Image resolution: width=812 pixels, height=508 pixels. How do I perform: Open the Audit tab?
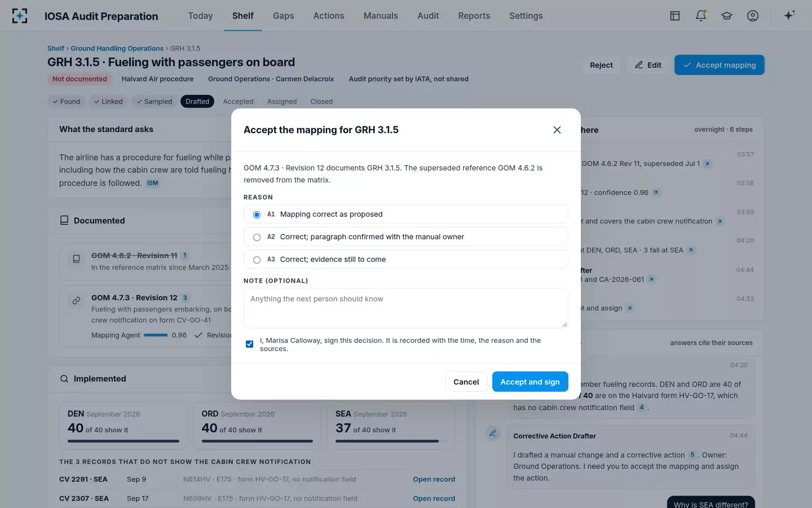pyautogui.click(x=428, y=16)
